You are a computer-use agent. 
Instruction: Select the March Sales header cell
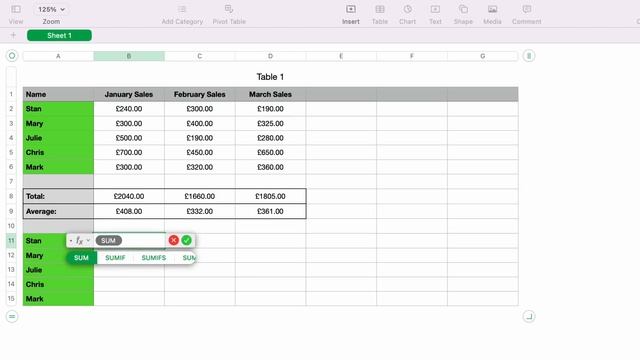(x=270, y=94)
